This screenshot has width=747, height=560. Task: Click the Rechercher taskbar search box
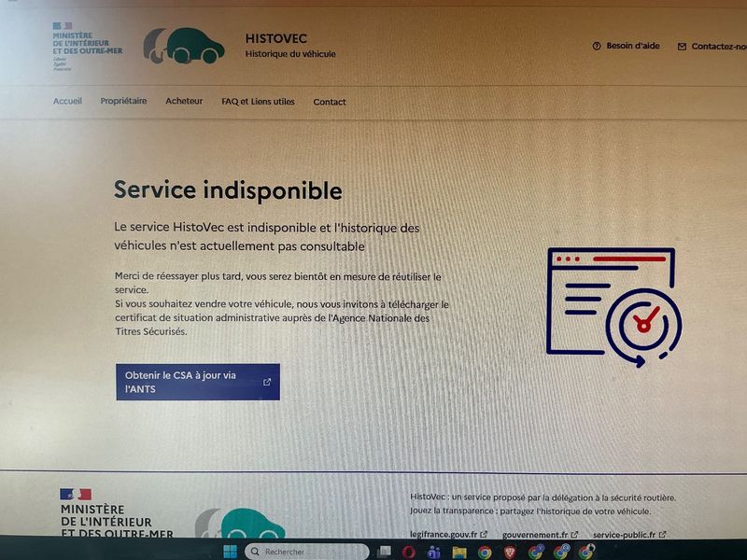click(x=307, y=552)
